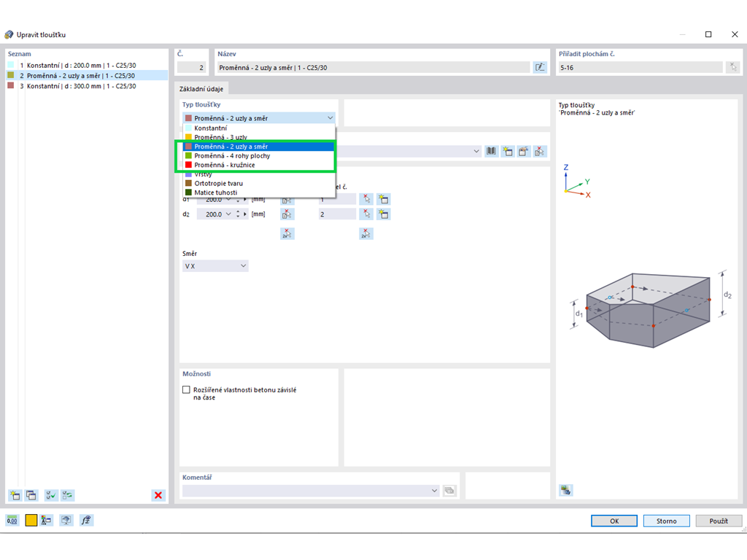Select Ortotropie tvaru option
This screenshot has width=747, height=560.
click(x=259, y=183)
